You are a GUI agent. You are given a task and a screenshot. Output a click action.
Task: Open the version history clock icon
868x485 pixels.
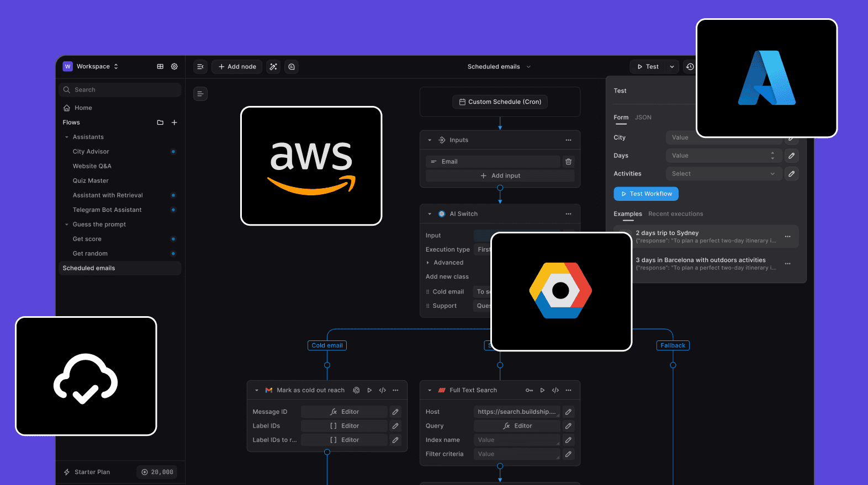[x=690, y=67]
